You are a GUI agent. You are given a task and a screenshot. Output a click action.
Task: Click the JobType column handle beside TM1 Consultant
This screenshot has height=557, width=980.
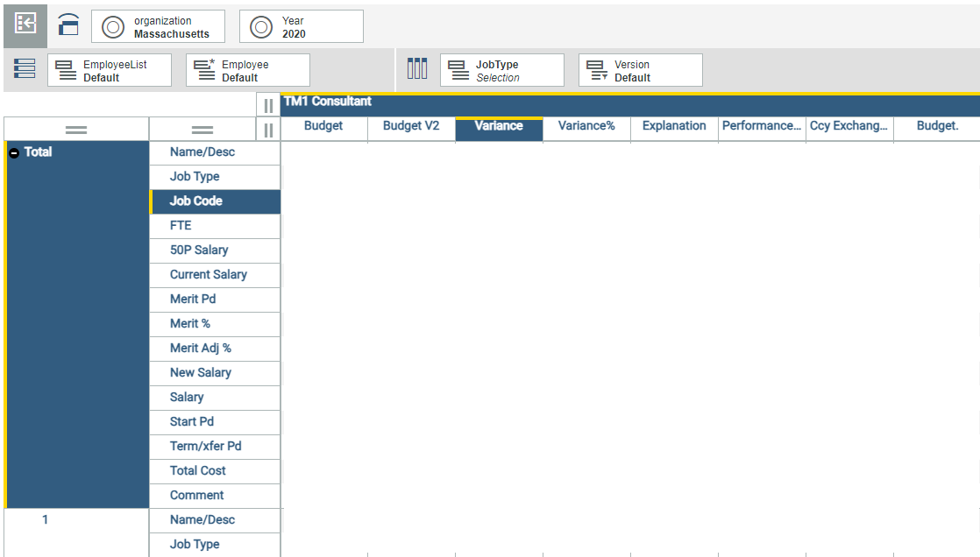click(x=269, y=106)
